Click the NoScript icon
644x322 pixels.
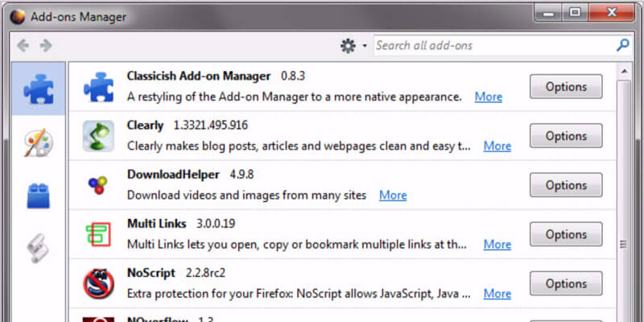[x=98, y=283]
